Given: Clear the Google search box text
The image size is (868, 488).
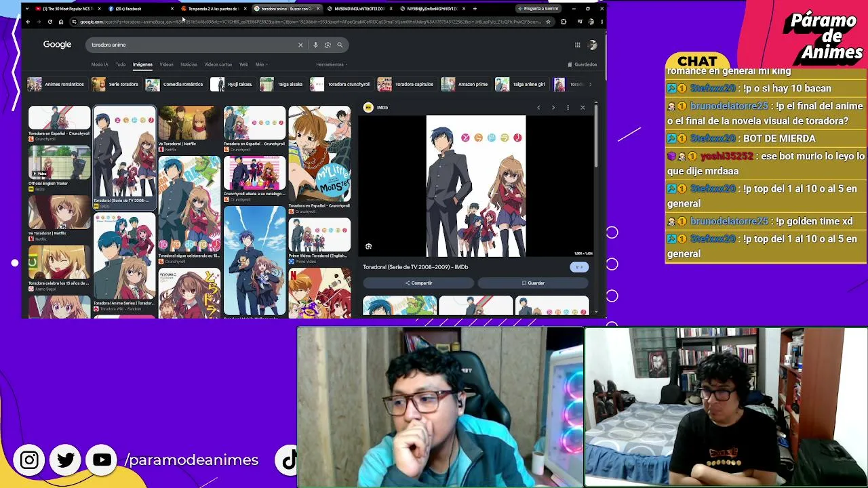Looking at the screenshot, I should coord(300,45).
